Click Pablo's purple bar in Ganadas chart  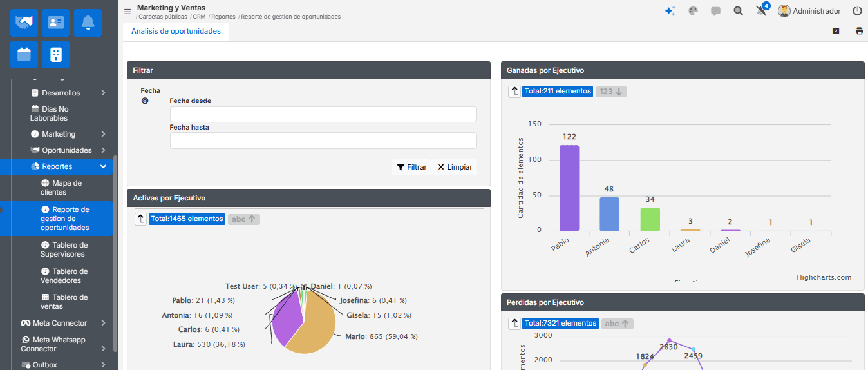coord(569,188)
